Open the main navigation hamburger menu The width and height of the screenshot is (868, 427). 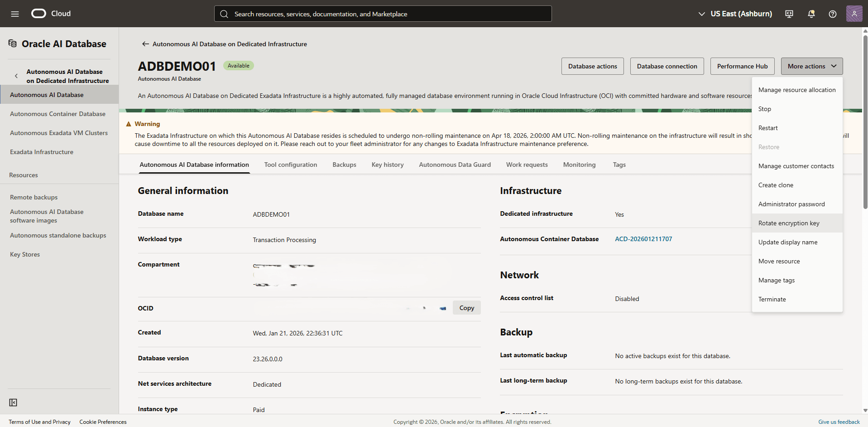pyautogui.click(x=15, y=14)
